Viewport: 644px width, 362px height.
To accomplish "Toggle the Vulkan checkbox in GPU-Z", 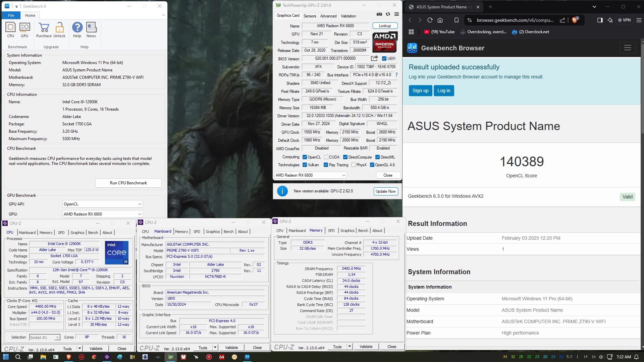I will click(x=305, y=165).
